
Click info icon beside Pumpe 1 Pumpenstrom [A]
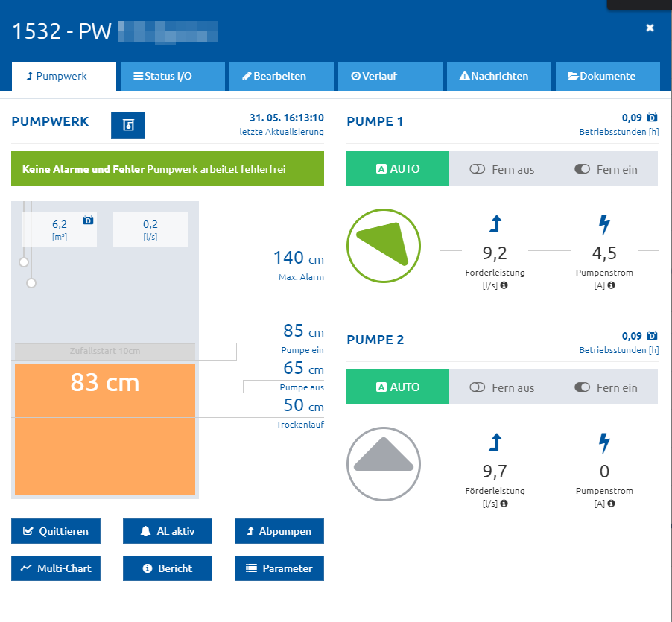[611, 285]
